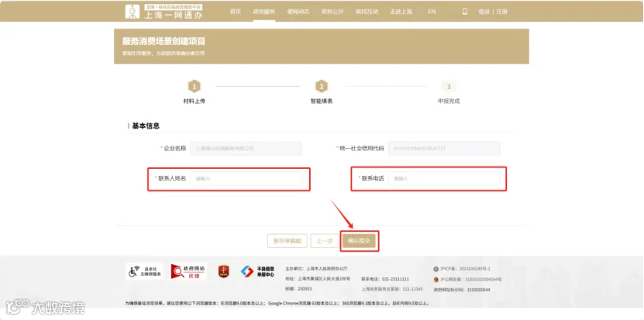644x320 pixels.
Task: Go to the 首页 nav item
Action: [236, 12]
